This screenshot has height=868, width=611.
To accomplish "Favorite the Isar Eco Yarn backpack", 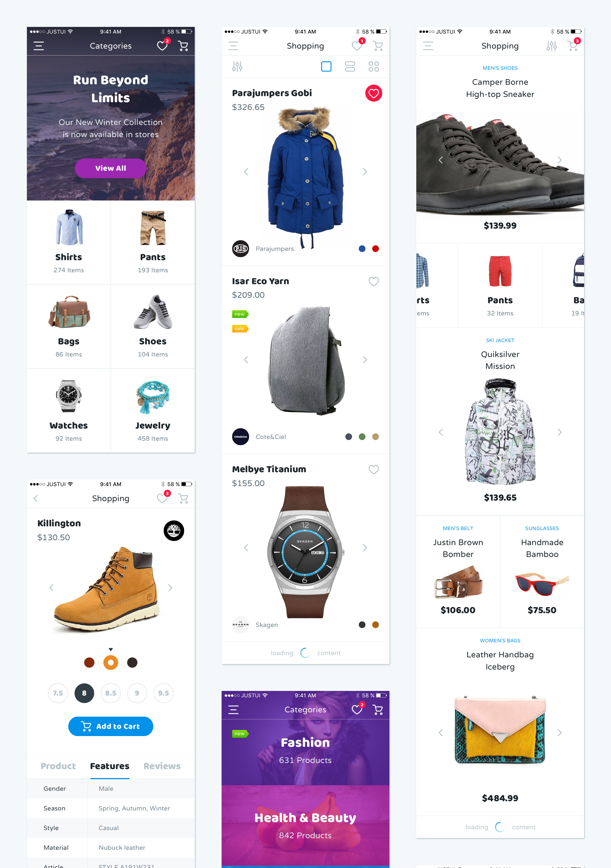I will [373, 281].
